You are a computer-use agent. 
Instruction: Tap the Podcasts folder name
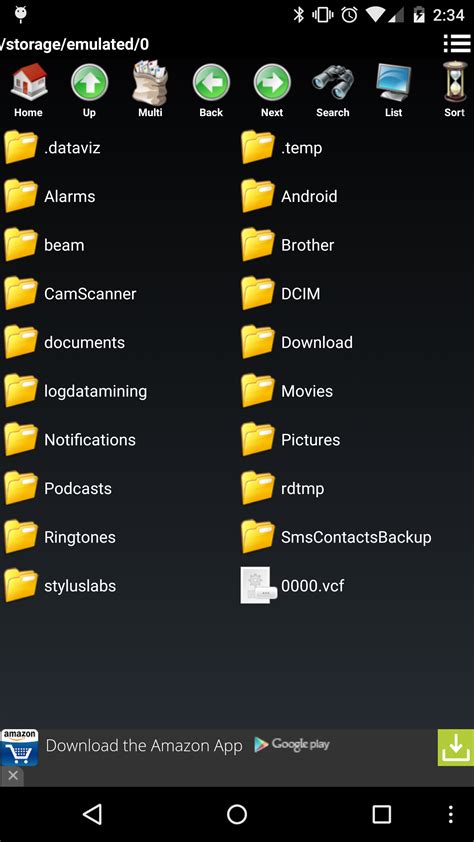coord(78,489)
